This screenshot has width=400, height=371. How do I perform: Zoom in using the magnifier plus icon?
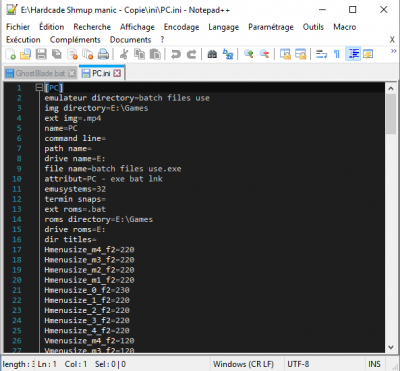click(248, 54)
